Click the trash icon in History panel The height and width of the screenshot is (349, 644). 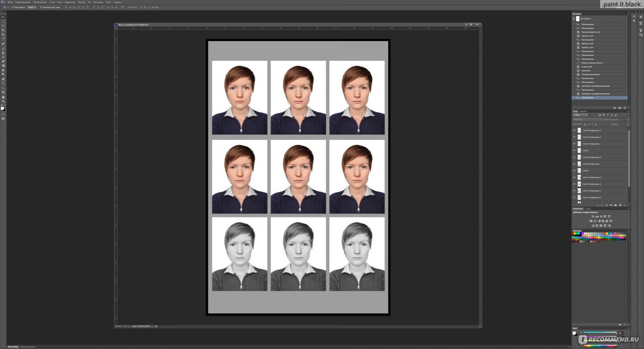pyautogui.click(x=625, y=108)
